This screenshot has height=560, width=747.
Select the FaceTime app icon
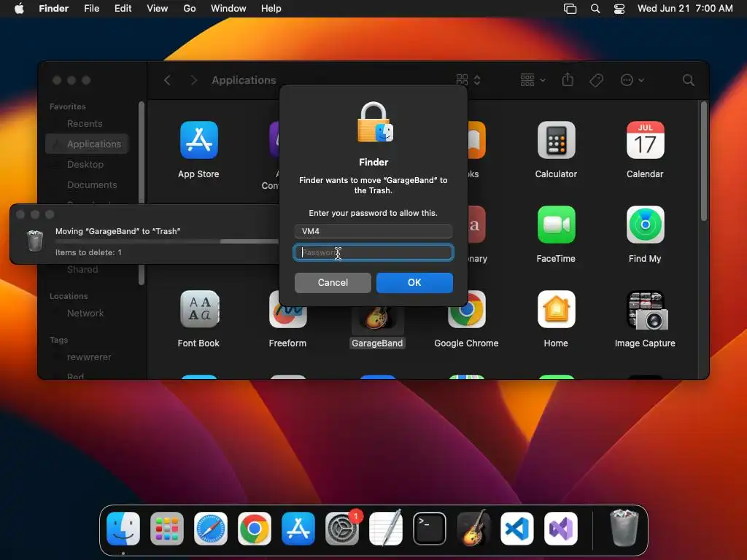click(556, 225)
